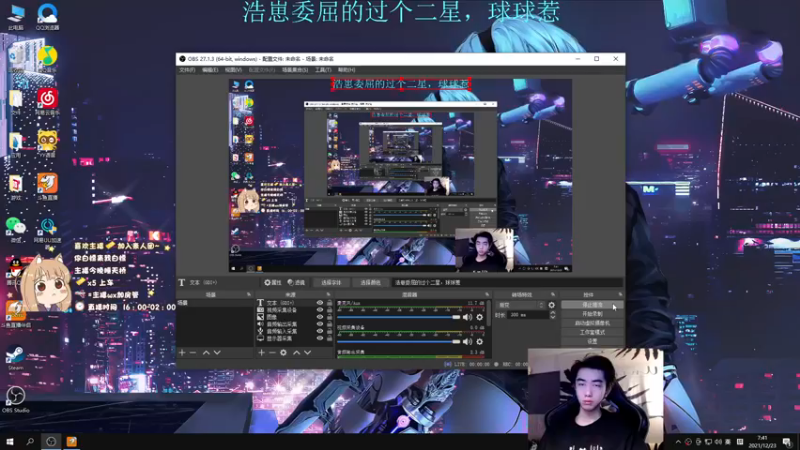Viewport: 800px width, 450px height.
Task: Toggle visibility eye of 音频输入采集 source
Action: click(x=320, y=331)
